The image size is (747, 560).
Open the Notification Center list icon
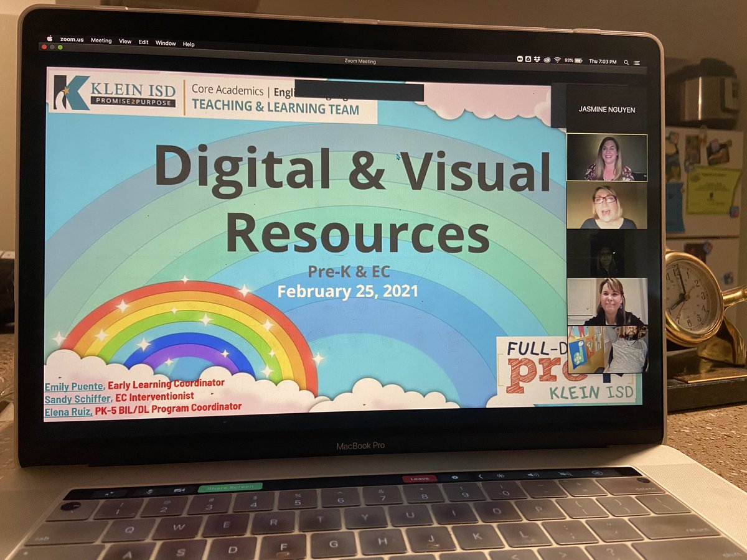click(x=636, y=63)
